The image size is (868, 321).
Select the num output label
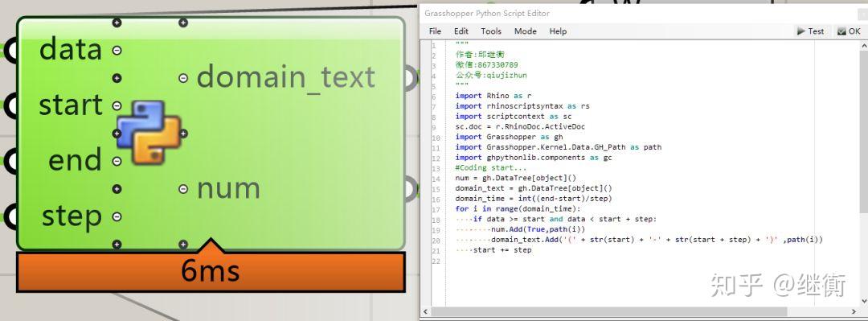click(228, 189)
